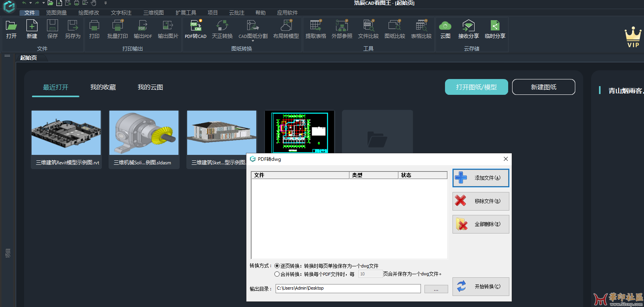The image size is (644, 307).
Task: Click the 提取表格 extract table icon
Action: (316, 30)
